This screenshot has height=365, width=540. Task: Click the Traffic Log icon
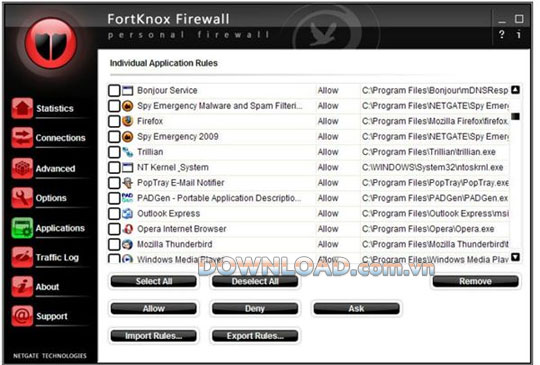point(22,257)
